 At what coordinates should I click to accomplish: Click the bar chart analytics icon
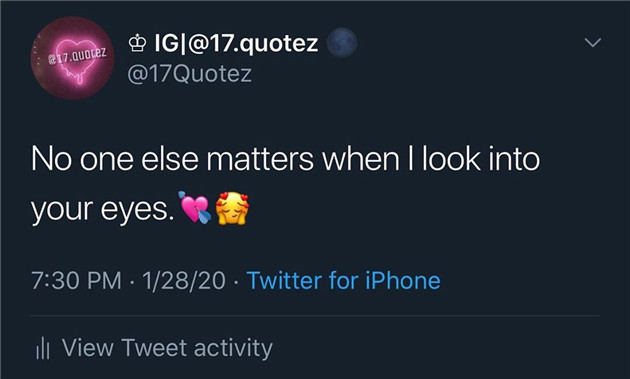click(x=43, y=348)
